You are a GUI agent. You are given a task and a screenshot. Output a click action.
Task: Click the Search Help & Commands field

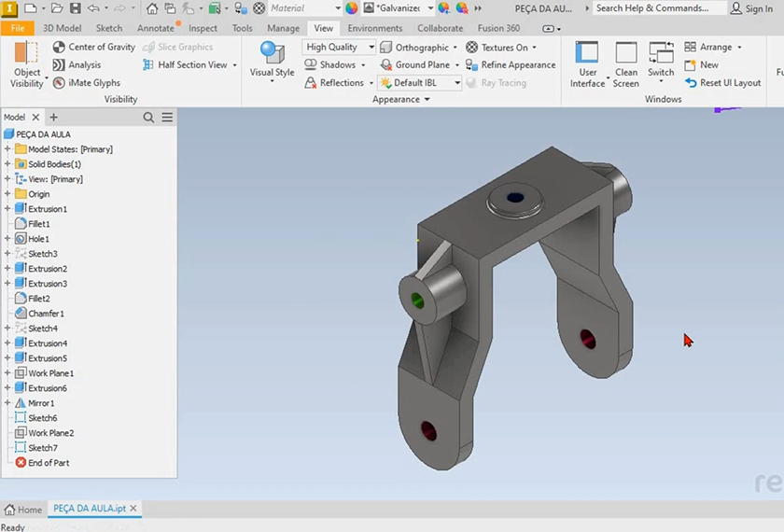(x=659, y=8)
